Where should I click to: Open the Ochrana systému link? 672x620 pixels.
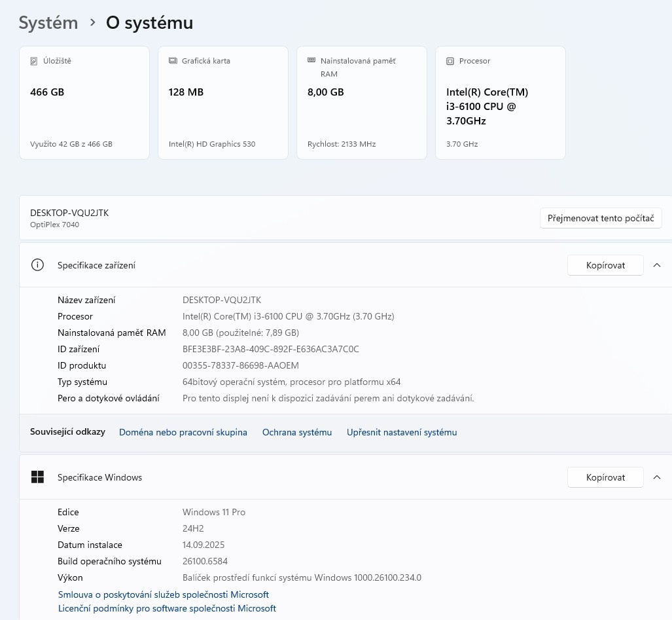pos(297,432)
